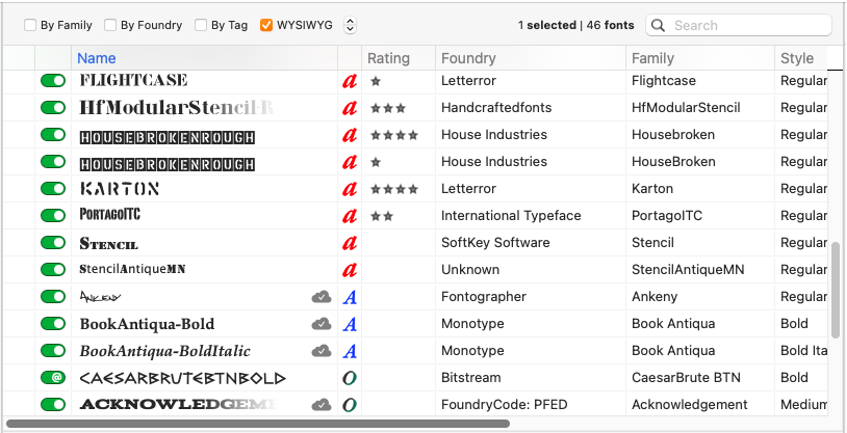Click the cloud icon in Ankeny row

click(321, 296)
